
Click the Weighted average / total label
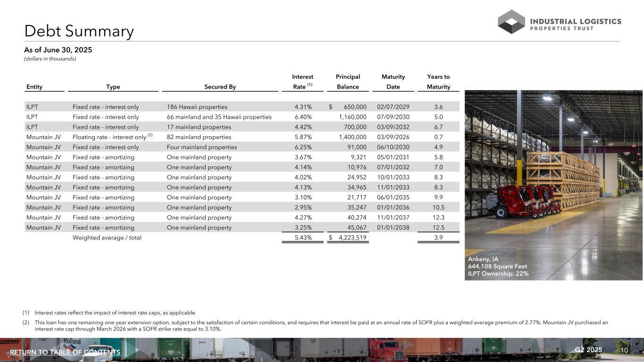[x=107, y=238]
